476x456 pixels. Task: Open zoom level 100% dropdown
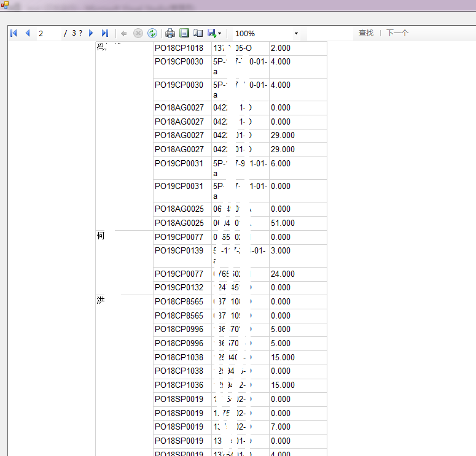(x=267, y=33)
